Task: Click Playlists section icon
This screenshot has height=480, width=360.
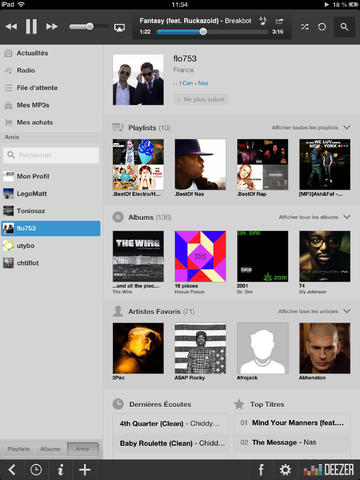Action: [118, 127]
